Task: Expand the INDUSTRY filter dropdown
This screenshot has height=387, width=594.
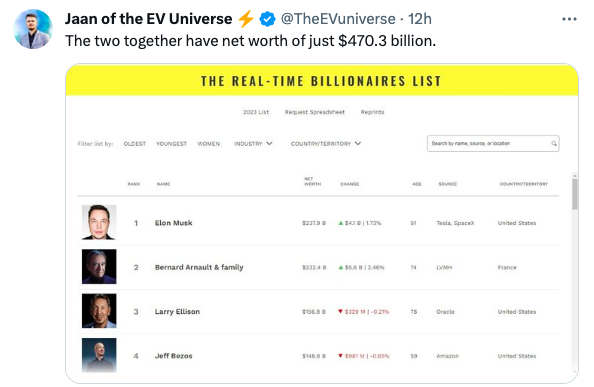Action: [253, 144]
